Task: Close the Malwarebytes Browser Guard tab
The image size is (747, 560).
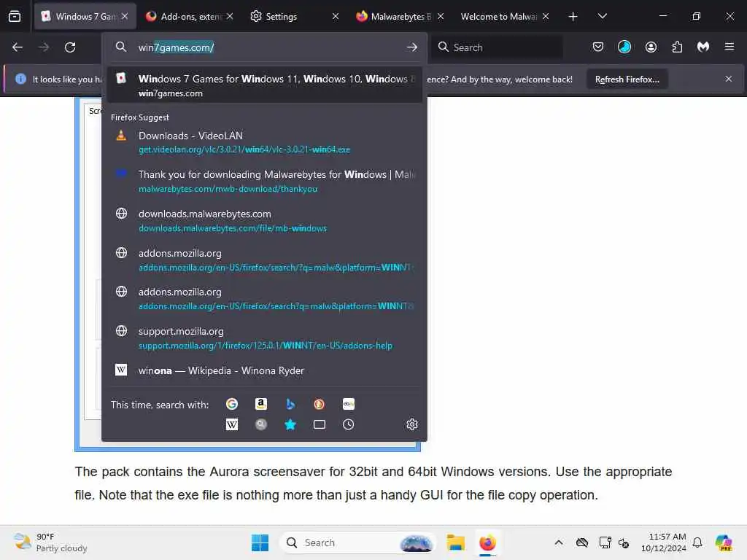Action: click(x=441, y=16)
